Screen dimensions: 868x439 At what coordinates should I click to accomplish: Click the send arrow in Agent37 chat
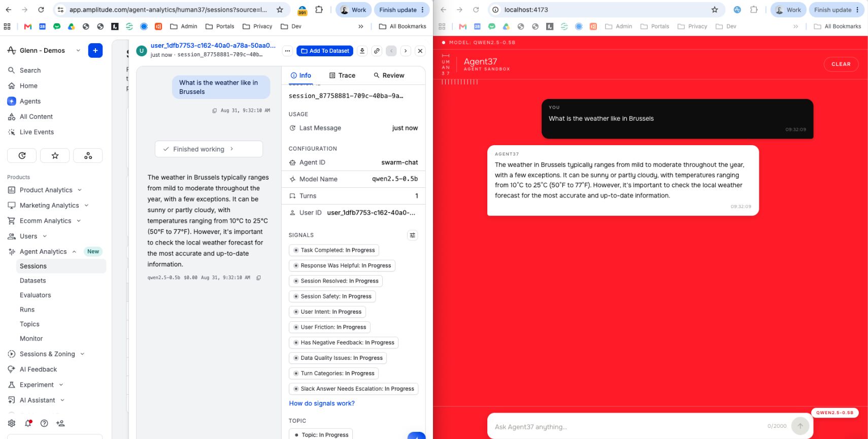point(800,426)
